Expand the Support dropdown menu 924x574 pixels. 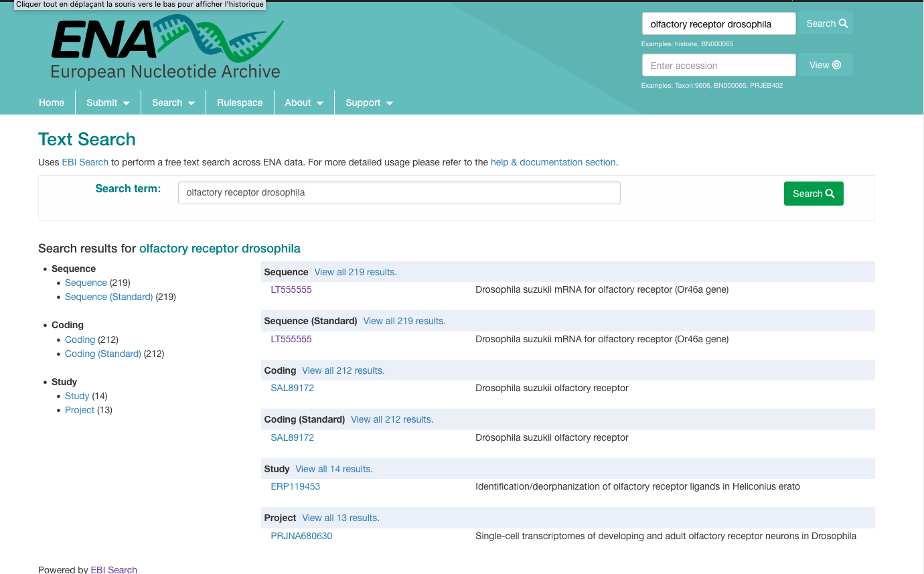(369, 102)
